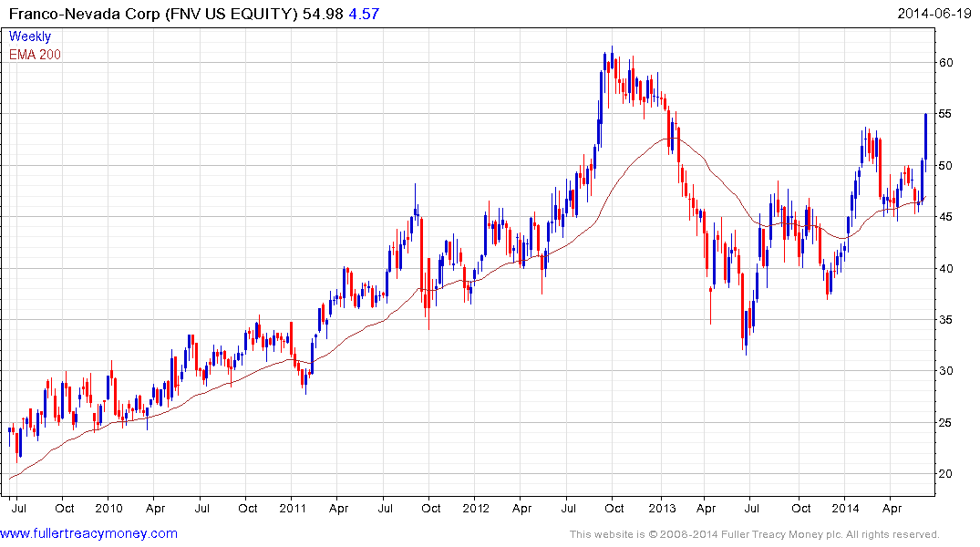
Task: Click the copyright notice text
Action: coord(755,534)
